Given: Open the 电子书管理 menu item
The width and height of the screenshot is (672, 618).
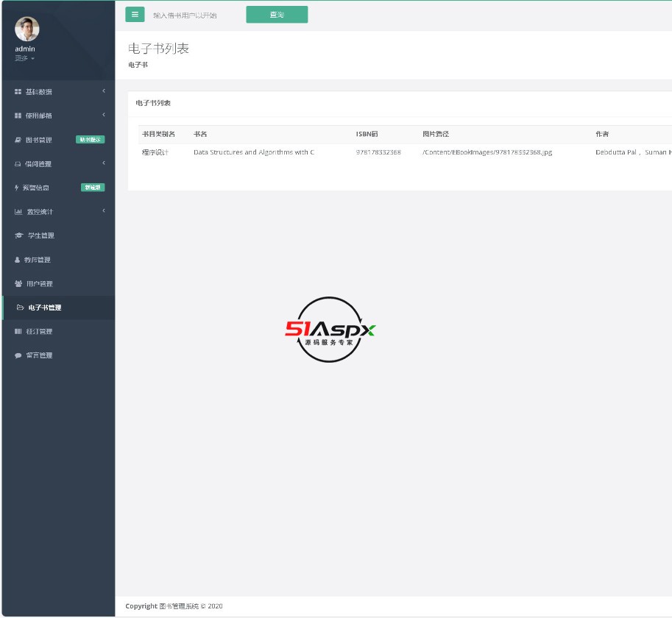Looking at the screenshot, I should (58, 308).
